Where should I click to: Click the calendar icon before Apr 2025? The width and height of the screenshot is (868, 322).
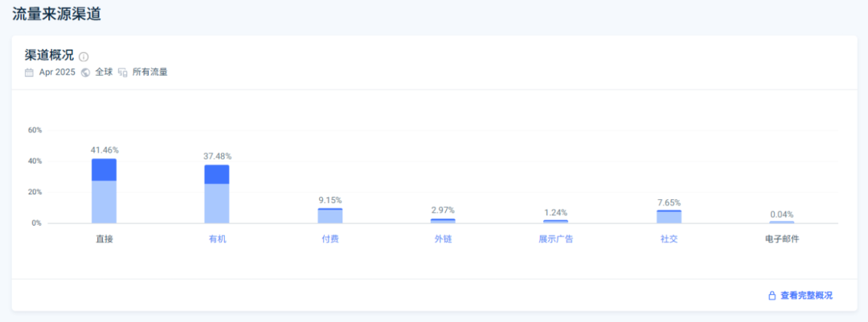30,72
